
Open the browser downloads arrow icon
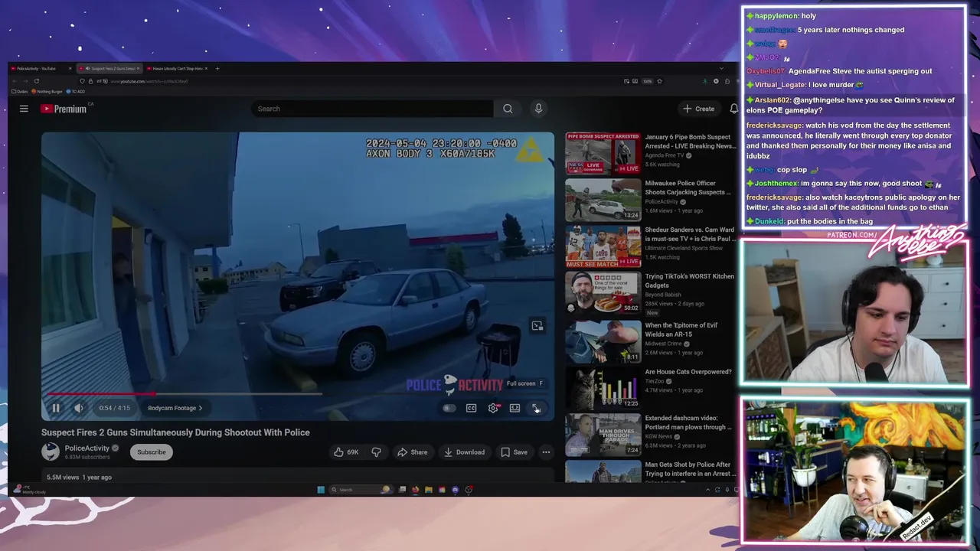point(705,81)
